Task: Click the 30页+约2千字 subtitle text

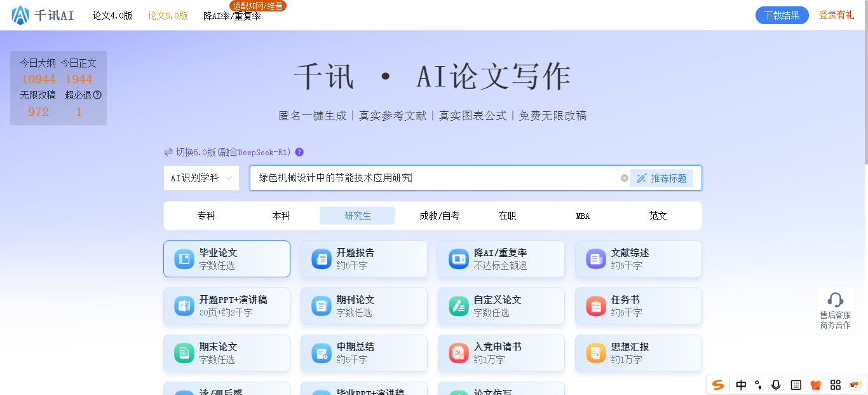Action: click(226, 312)
